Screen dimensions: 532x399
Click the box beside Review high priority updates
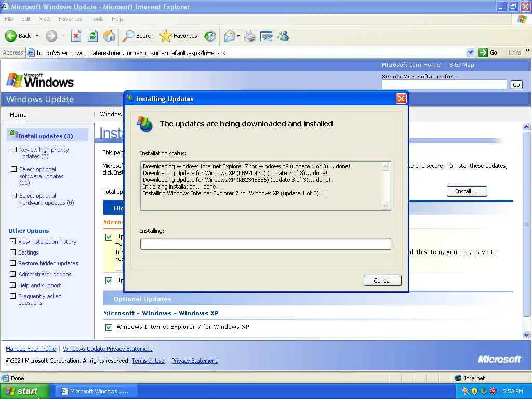[14, 149]
